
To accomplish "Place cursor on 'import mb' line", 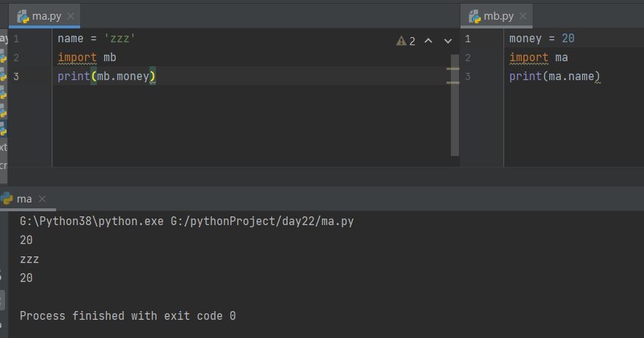I will 87,58.
